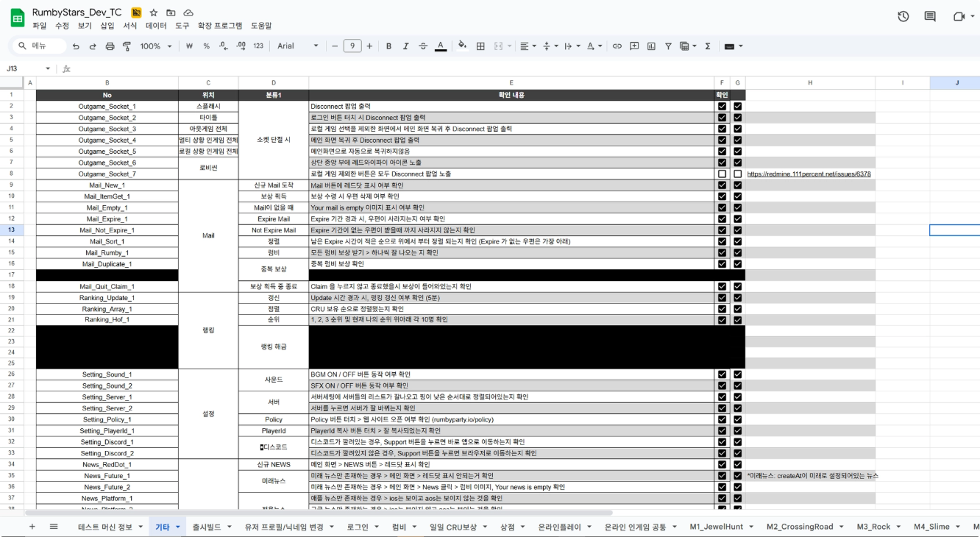Apply won currency format
The width and height of the screenshot is (980, 537).
190,46
